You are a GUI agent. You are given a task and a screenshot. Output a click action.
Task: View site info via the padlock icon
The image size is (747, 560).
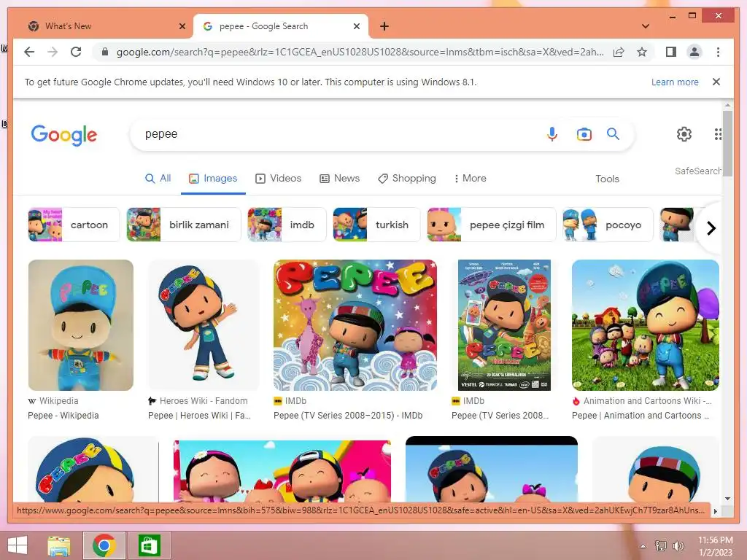coord(105,52)
